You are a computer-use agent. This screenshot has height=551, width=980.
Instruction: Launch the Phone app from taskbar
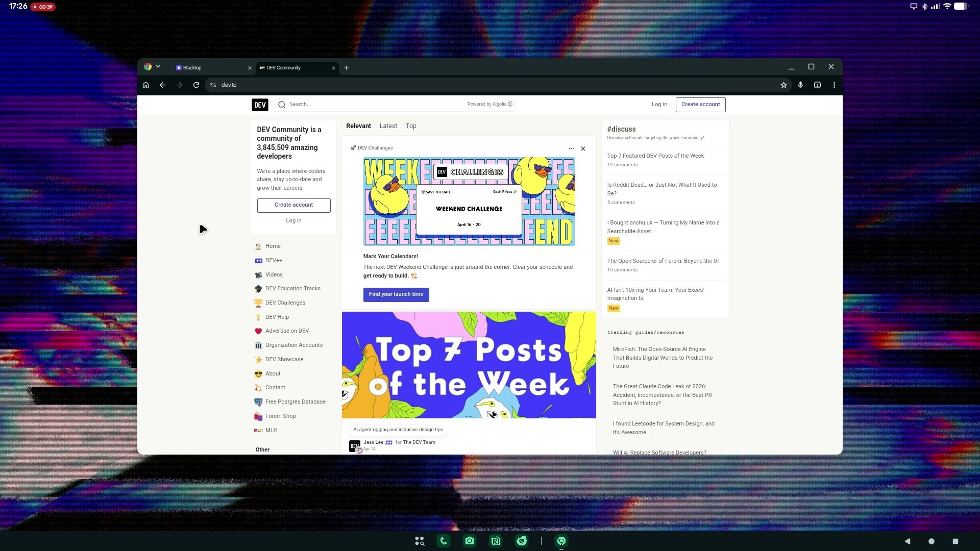[444, 541]
